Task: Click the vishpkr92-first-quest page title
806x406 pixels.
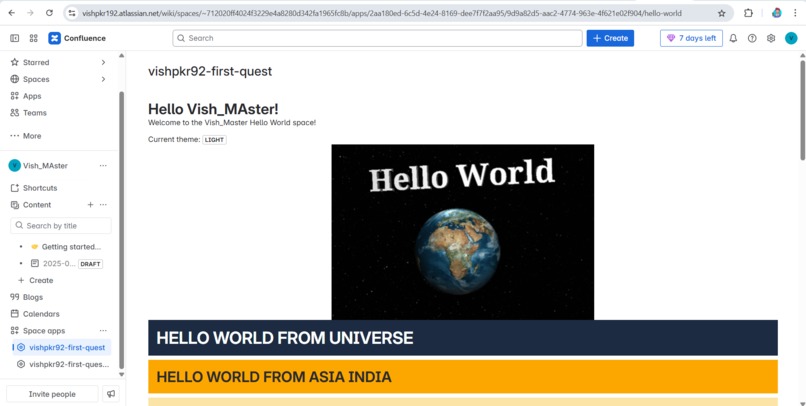Action: pyautogui.click(x=210, y=71)
